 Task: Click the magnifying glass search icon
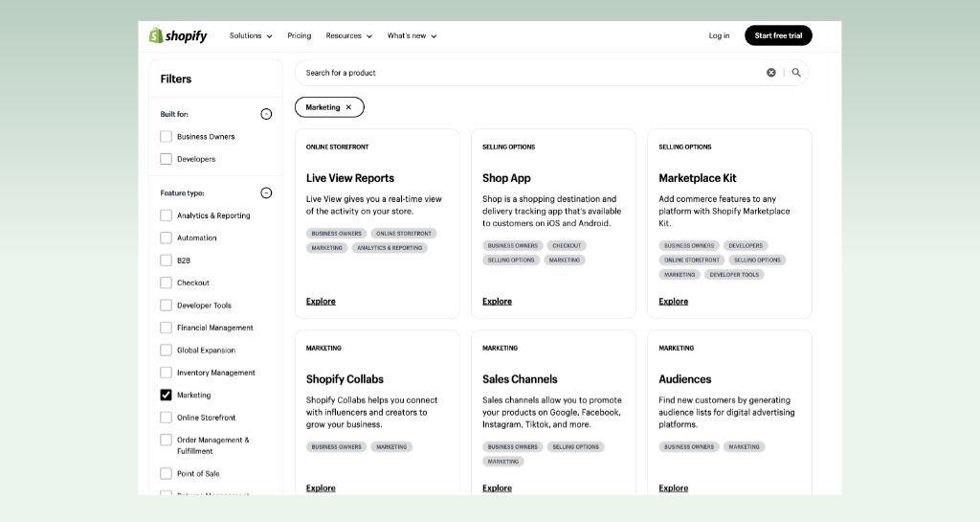pyautogui.click(x=796, y=73)
